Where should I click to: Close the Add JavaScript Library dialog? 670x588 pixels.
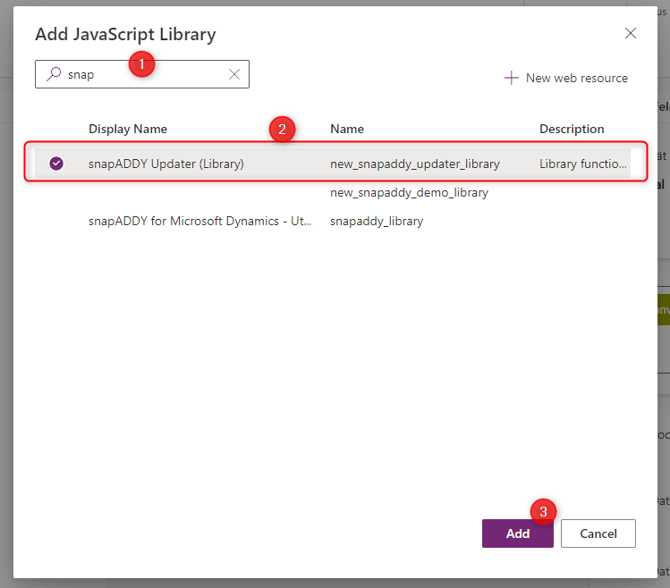coord(630,33)
